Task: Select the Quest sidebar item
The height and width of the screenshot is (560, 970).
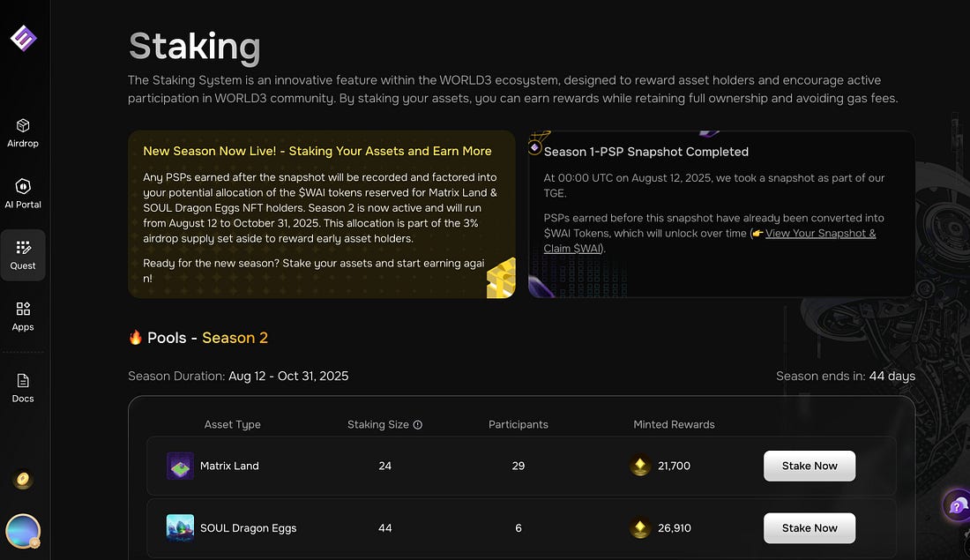Action: click(x=23, y=255)
